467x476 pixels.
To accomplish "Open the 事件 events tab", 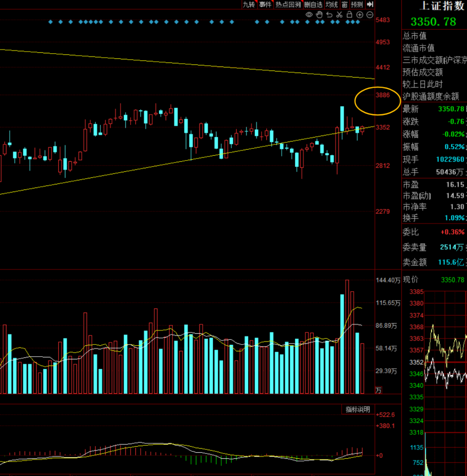I will [265, 4].
